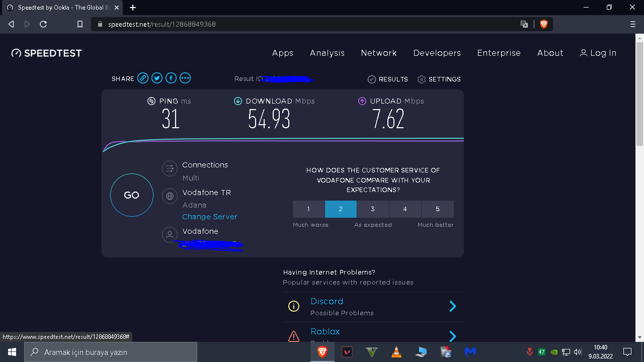
Task: Click the Adana server location text
Action: pyautogui.click(x=194, y=205)
